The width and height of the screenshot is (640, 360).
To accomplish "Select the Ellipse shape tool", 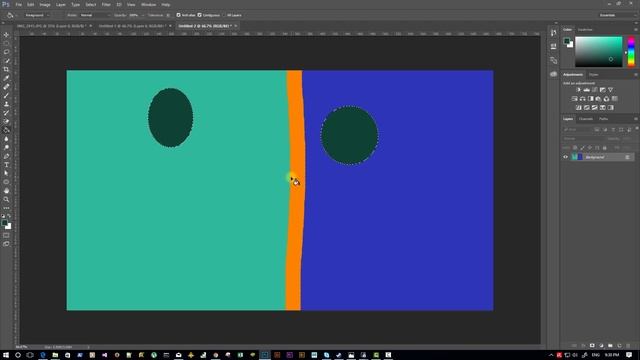I will [6, 182].
